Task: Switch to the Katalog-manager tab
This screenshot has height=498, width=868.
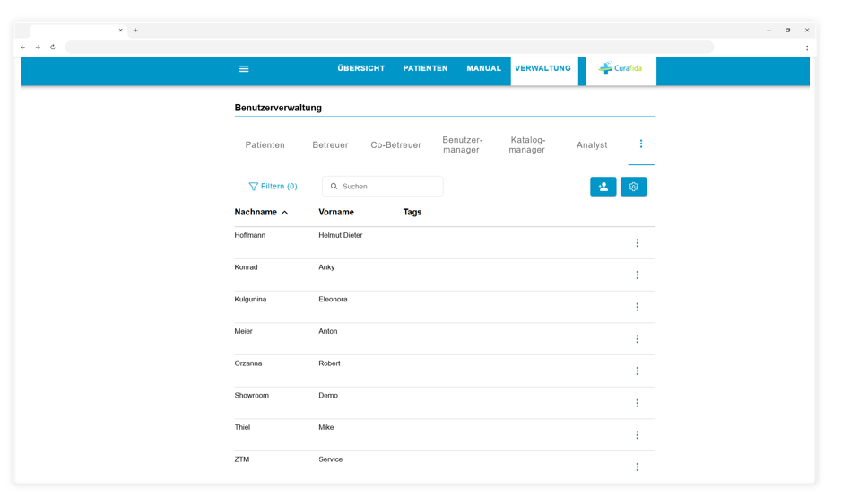Action: (x=527, y=145)
